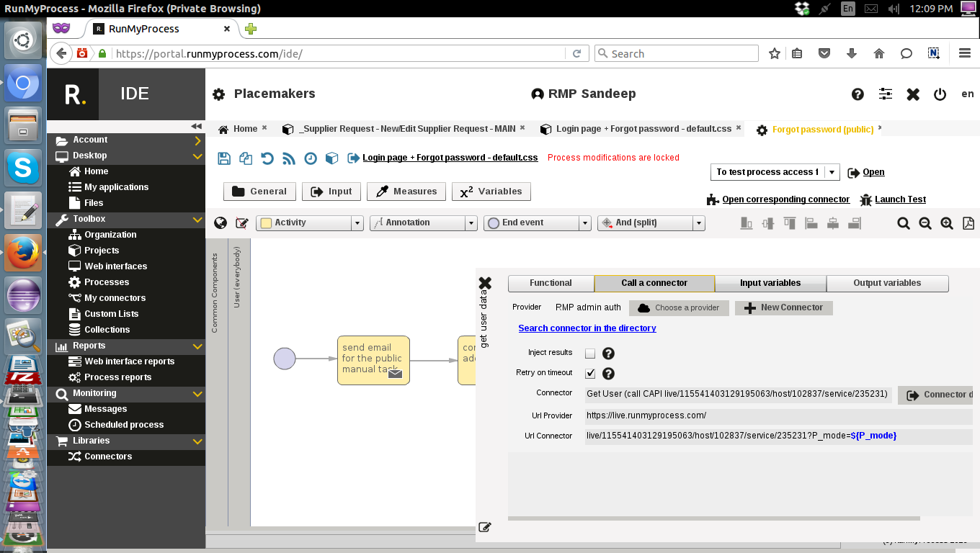980x553 pixels.
Task: Open the scheduler clock icon in the toolbar
Action: point(311,158)
